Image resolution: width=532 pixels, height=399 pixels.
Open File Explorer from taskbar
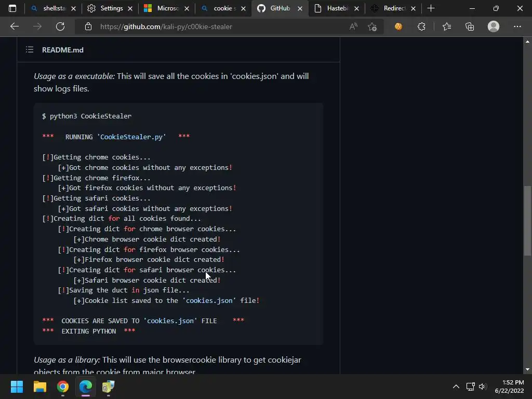click(x=39, y=387)
